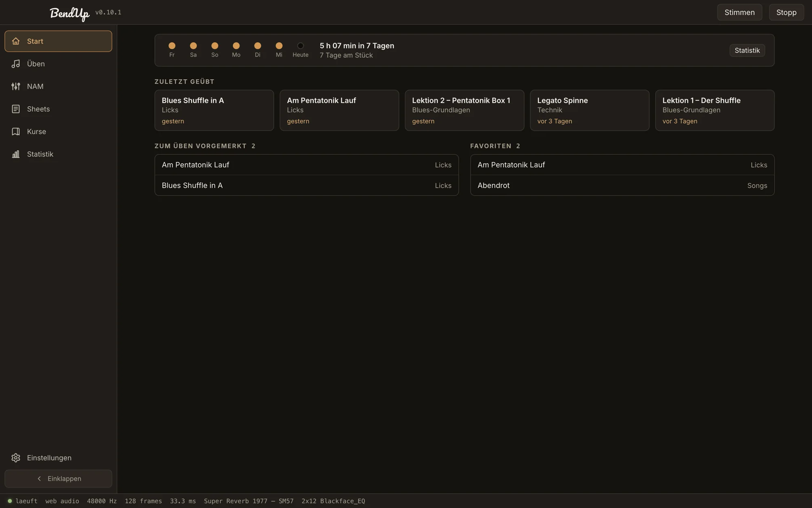Click the music note icon for Üben
812x508 pixels.
[x=16, y=64]
